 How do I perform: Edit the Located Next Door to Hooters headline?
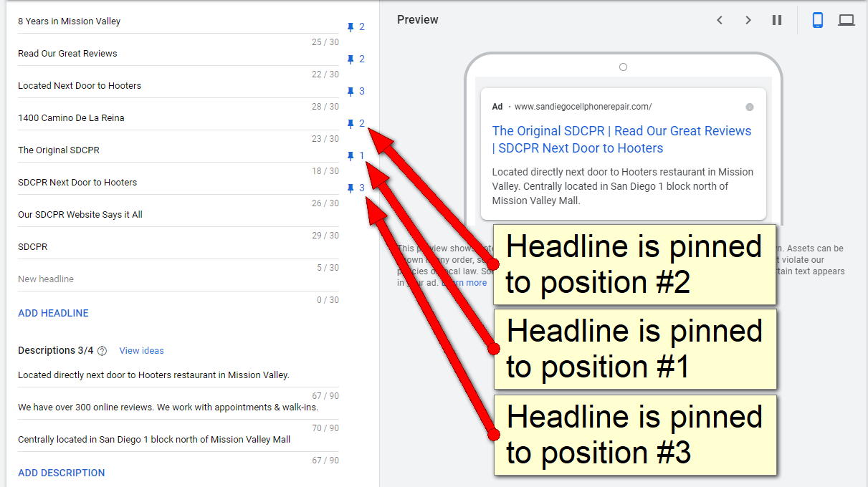[178, 86]
